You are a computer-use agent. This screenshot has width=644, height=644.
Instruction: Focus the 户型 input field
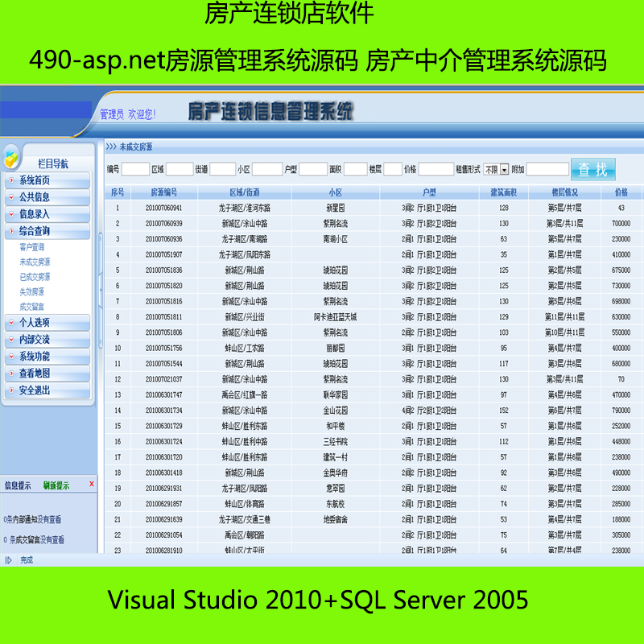[x=313, y=169]
